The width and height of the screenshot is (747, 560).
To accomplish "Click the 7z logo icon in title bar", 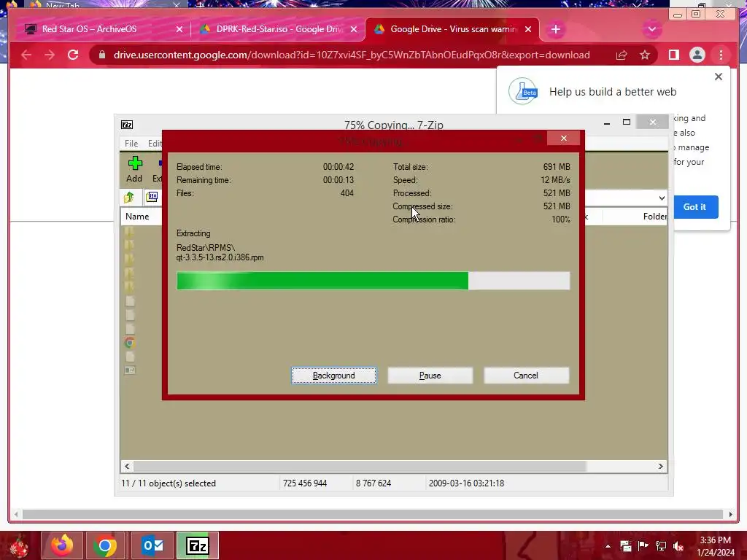I will pos(127,125).
